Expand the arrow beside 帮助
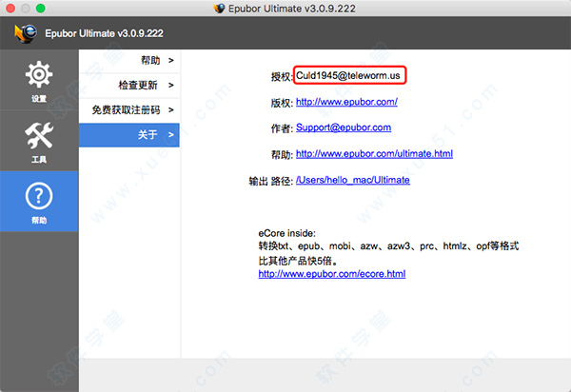This screenshot has width=571, height=392. point(171,61)
